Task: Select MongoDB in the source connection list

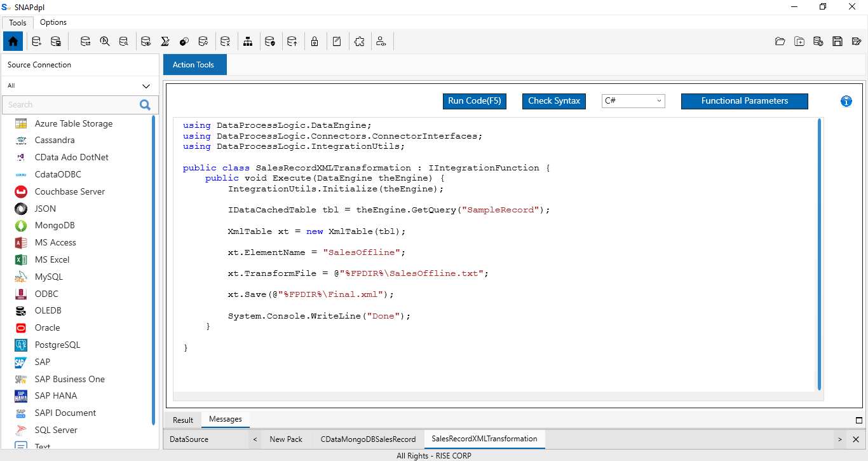Action: [x=55, y=226]
